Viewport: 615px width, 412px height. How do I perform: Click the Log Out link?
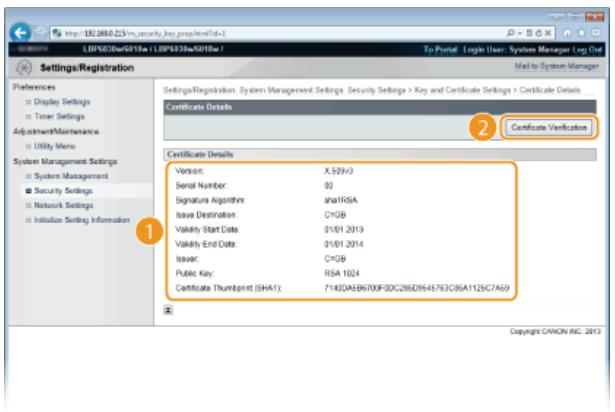586,49
